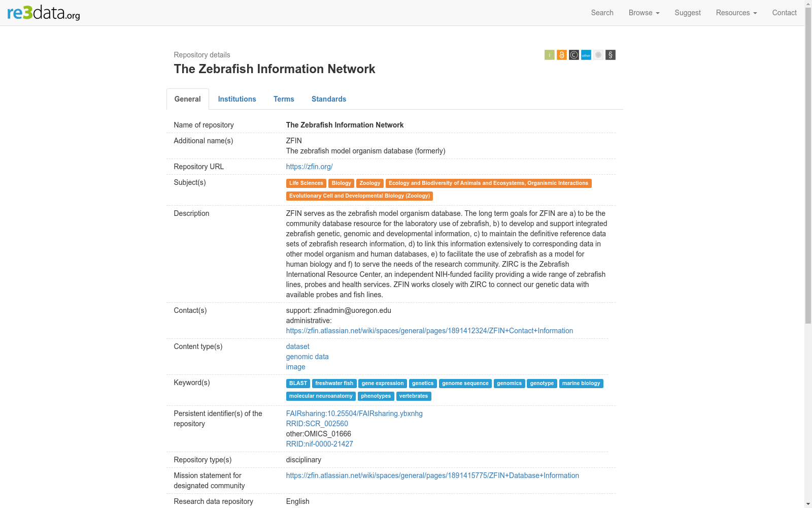Click the dark copyright license badge
Viewport: 812px width, 508px height.
573,55
